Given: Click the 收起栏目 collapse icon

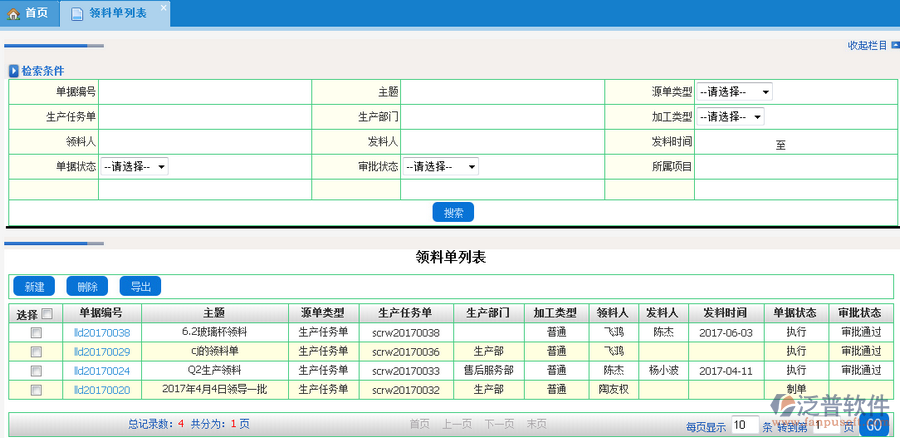Looking at the screenshot, I should tap(895, 45).
